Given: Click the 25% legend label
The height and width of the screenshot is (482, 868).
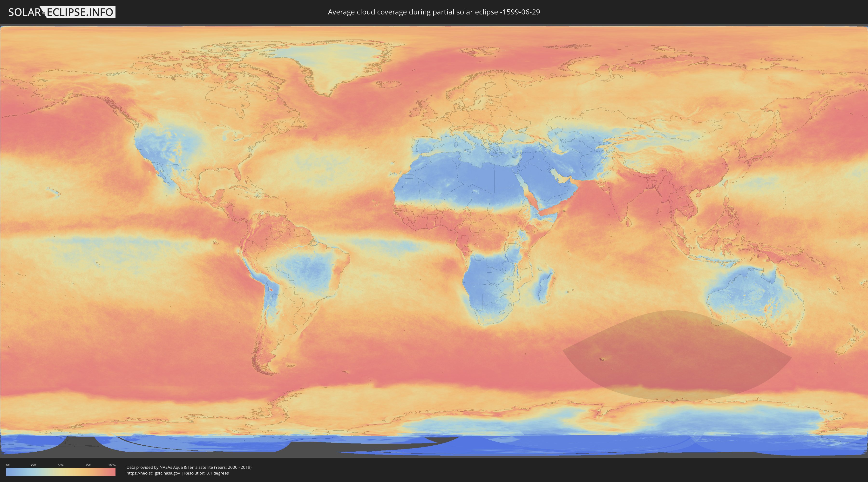Looking at the screenshot, I should pyautogui.click(x=33, y=465).
